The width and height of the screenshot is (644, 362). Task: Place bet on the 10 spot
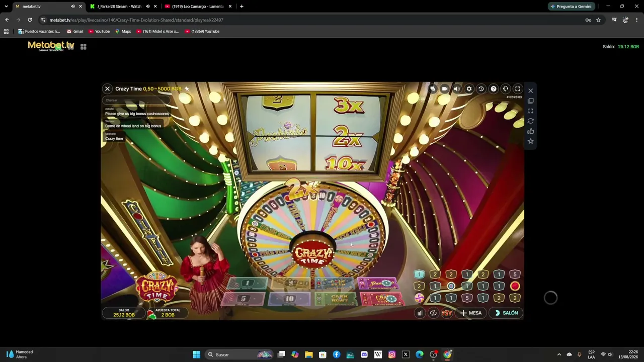click(289, 300)
